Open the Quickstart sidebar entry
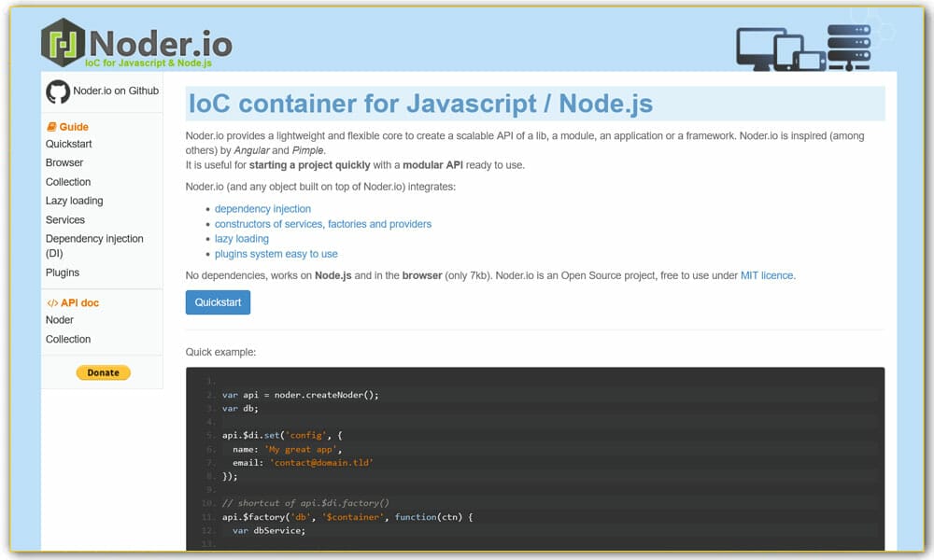The height and width of the screenshot is (560, 934). tap(69, 143)
